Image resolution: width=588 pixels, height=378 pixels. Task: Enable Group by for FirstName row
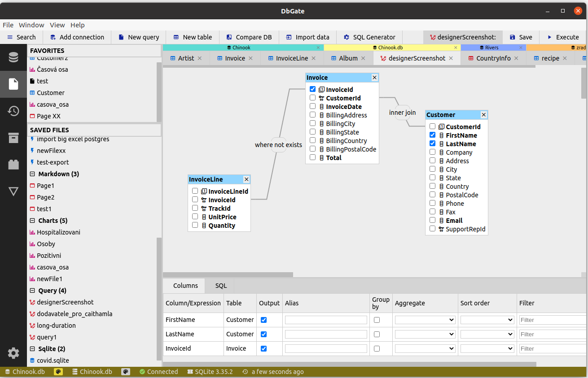pos(377,320)
